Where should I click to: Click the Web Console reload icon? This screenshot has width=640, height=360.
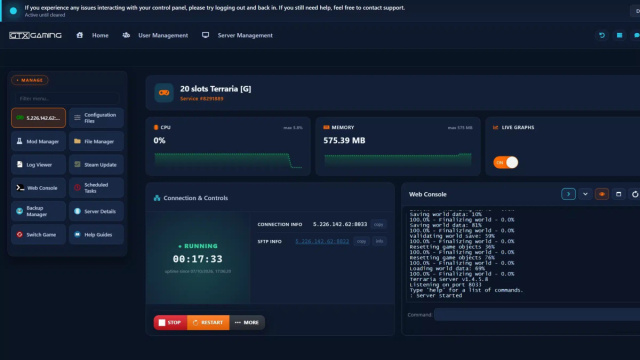click(635, 194)
